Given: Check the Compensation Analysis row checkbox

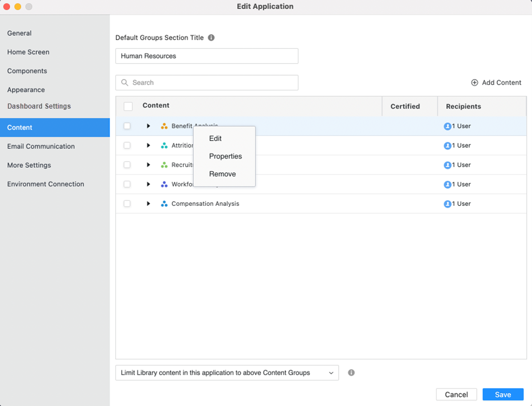Looking at the screenshot, I should pos(127,204).
